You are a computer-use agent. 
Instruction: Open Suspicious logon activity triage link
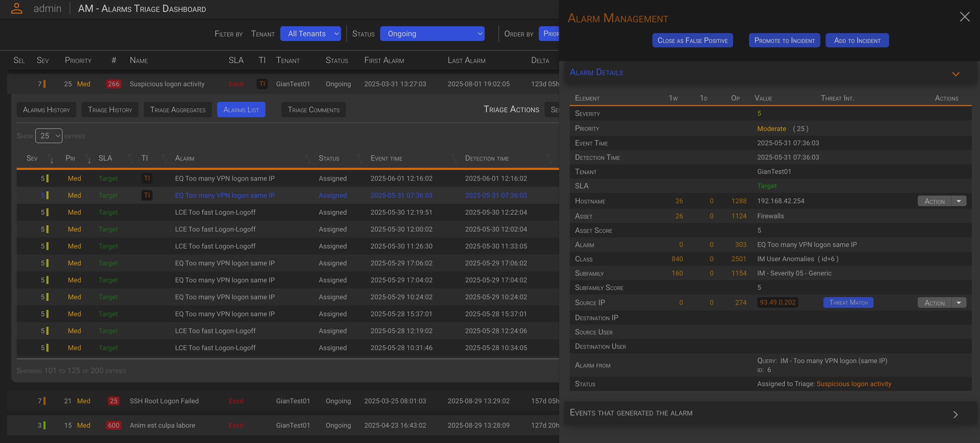tap(853, 384)
